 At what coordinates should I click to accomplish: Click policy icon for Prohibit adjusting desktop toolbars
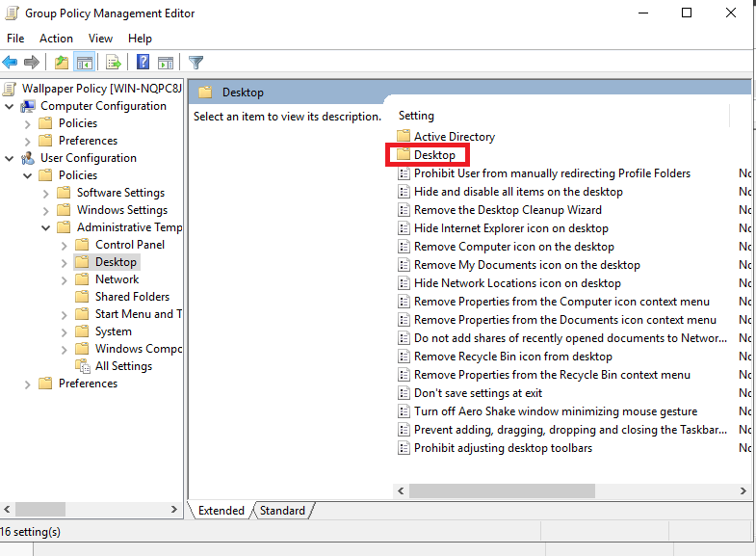pos(404,448)
